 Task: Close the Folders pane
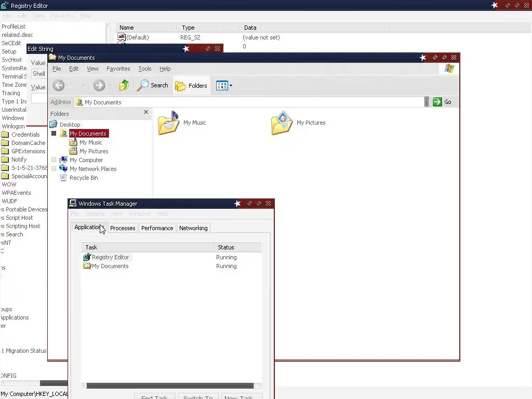click(x=146, y=112)
